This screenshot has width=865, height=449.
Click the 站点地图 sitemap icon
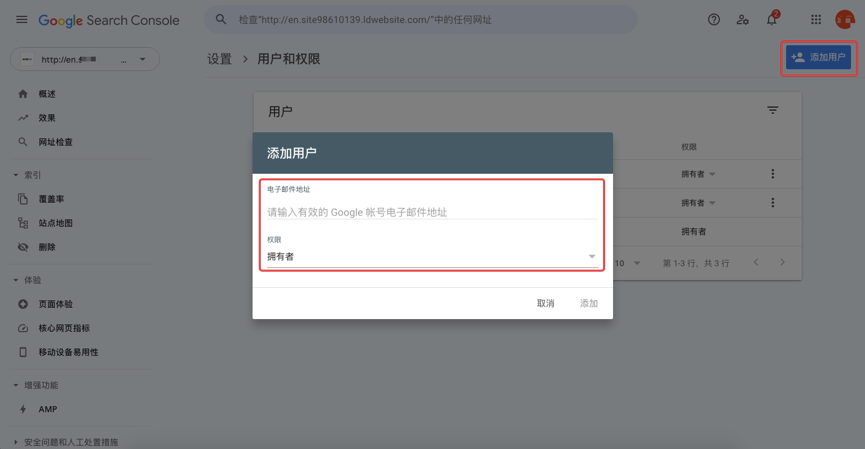pyautogui.click(x=23, y=223)
